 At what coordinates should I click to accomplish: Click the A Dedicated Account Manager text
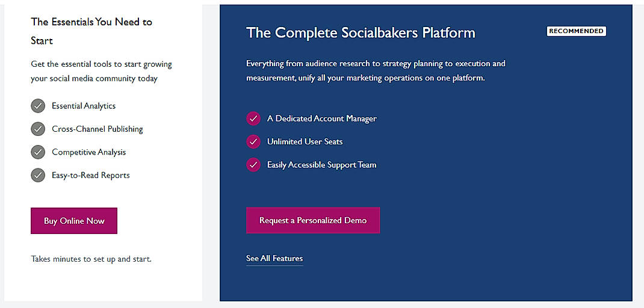click(322, 119)
